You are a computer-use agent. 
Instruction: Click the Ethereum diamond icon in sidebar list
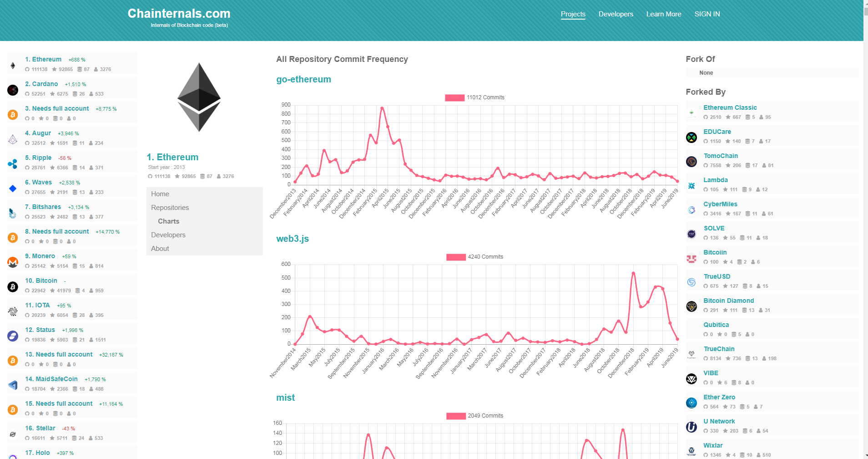13,66
